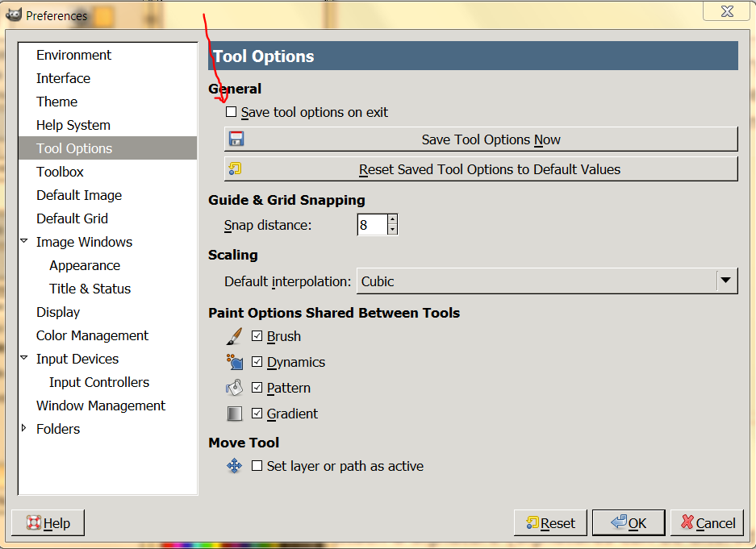
Task: Click the GIMP Wilber icon in title bar
Action: click(14, 15)
